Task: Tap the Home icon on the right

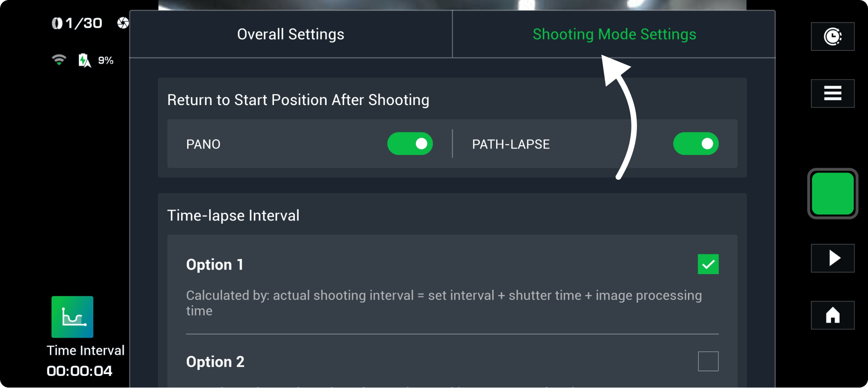Action: (x=833, y=316)
